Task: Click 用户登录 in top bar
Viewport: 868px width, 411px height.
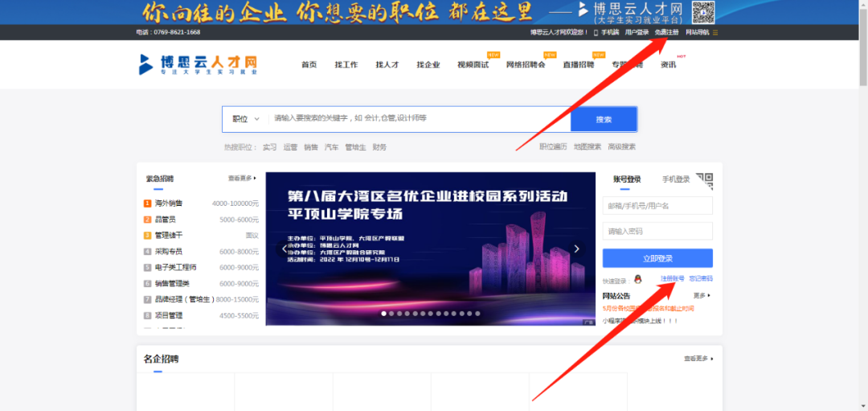Action: (x=637, y=33)
